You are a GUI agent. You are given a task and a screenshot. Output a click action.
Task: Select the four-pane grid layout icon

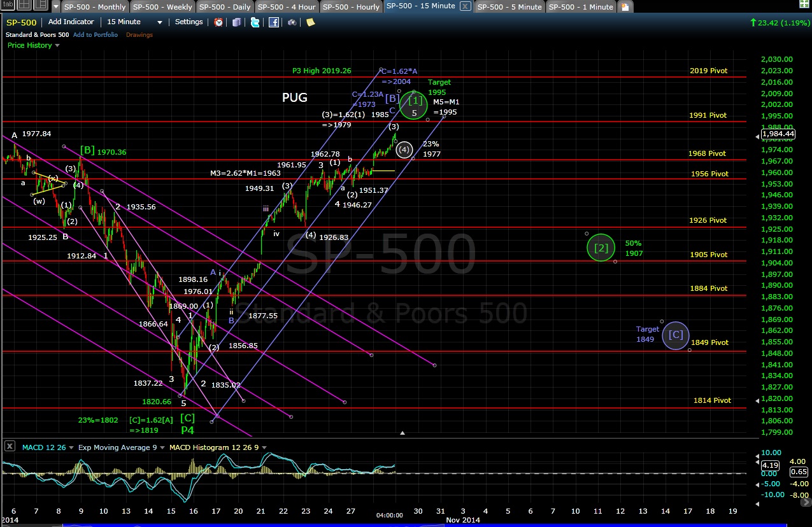[x=24, y=6]
